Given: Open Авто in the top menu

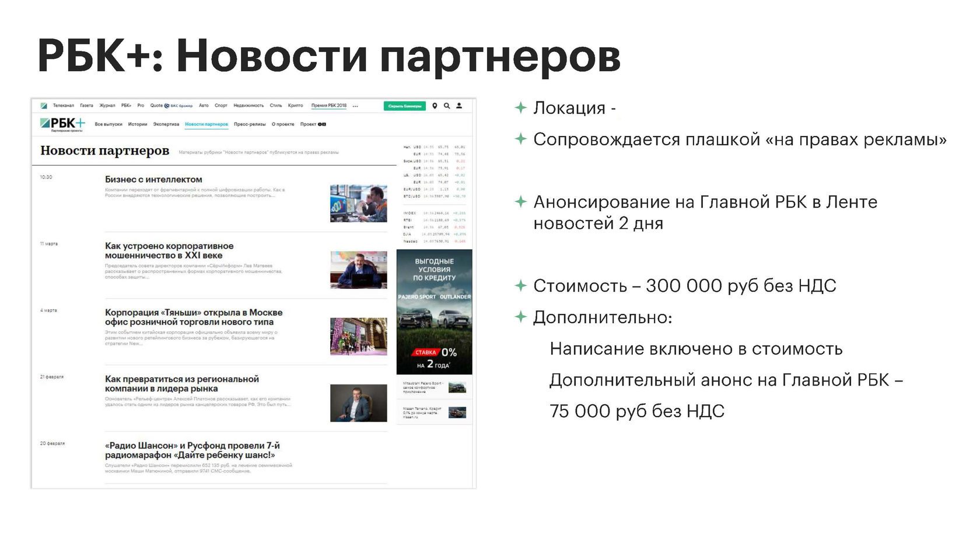Looking at the screenshot, I should [x=204, y=106].
